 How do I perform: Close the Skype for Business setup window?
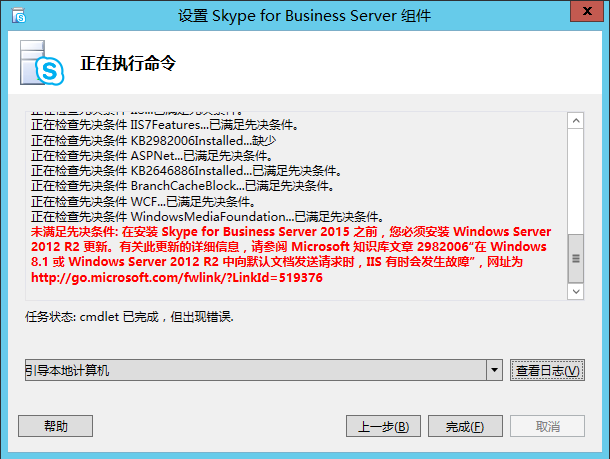point(584,14)
